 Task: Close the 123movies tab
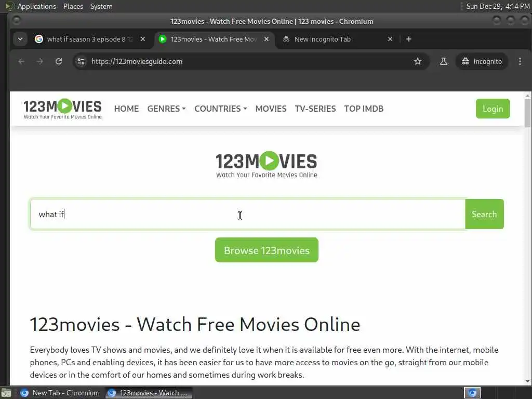(267, 39)
